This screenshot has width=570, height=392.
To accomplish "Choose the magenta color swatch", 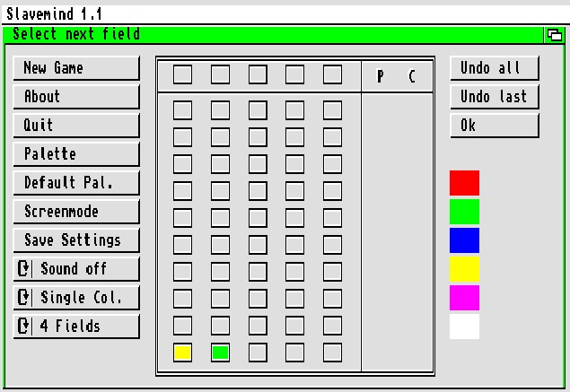I will pos(464,298).
